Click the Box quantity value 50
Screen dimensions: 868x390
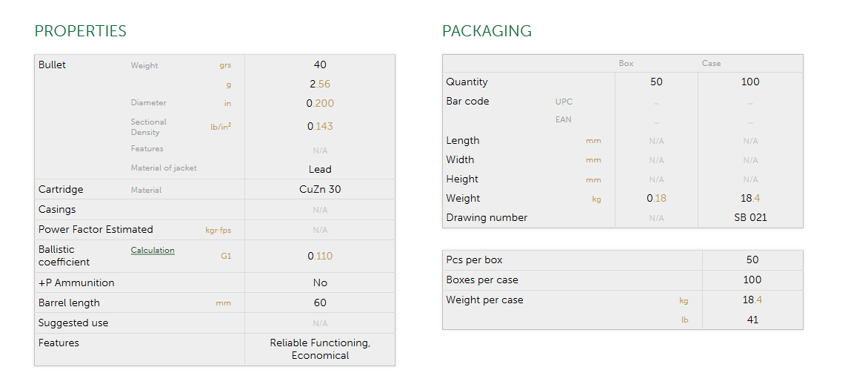click(x=656, y=82)
